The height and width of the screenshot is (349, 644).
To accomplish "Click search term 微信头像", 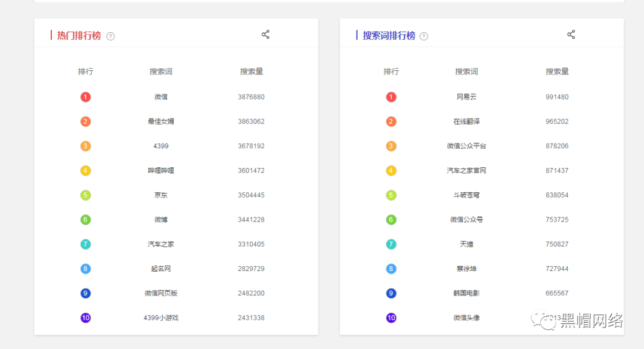I will [x=466, y=318].
